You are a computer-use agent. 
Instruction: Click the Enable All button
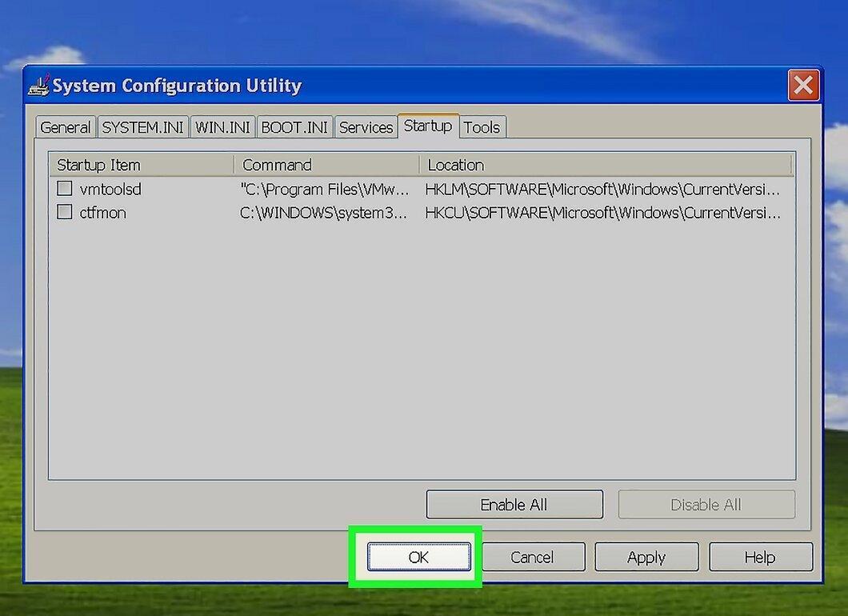(x=514, y=505)
